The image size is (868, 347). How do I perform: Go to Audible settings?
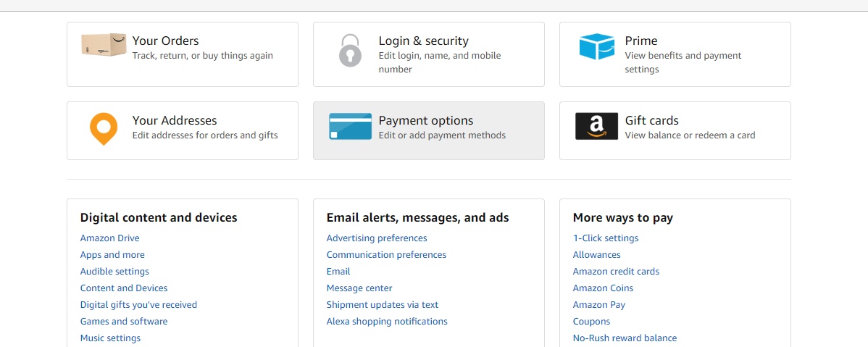(114, 272)
